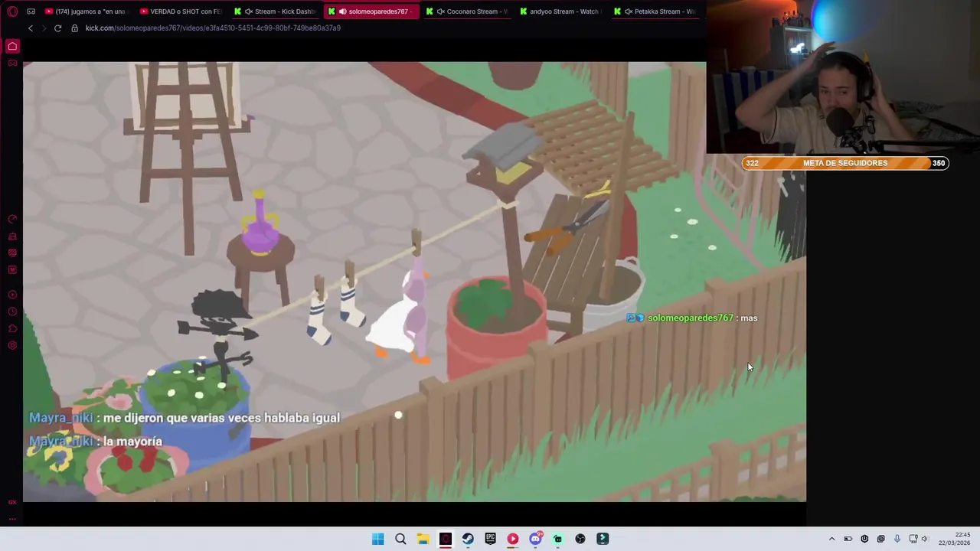
Task: Open the sidebar three-dot more options
Action: 12,519
